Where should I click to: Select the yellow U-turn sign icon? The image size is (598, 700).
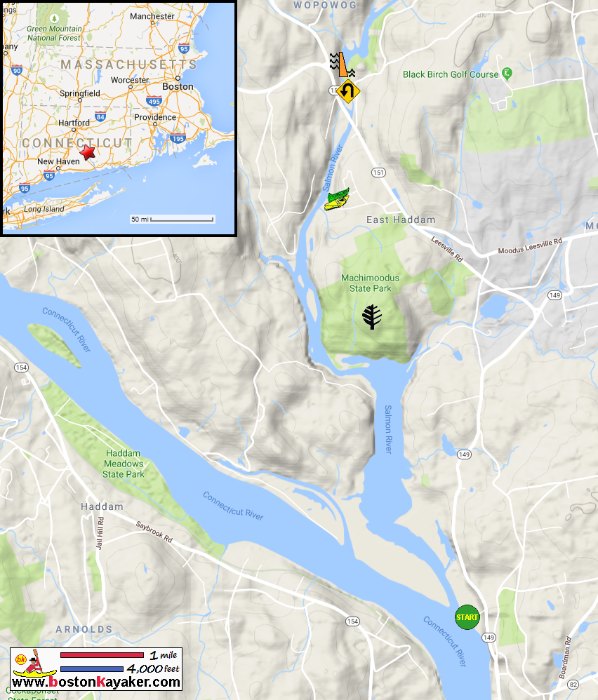pyautogui.click(x=348, y=91)
